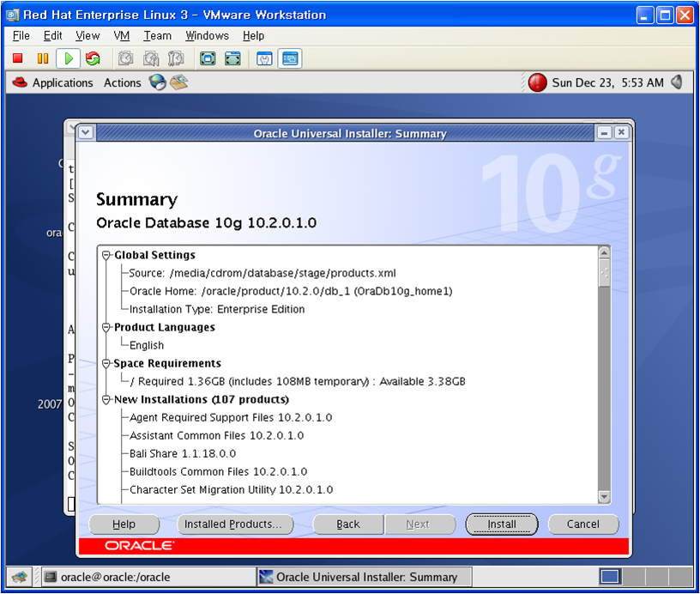Click the clock showing Sun Dec 23

click(607, 82)
